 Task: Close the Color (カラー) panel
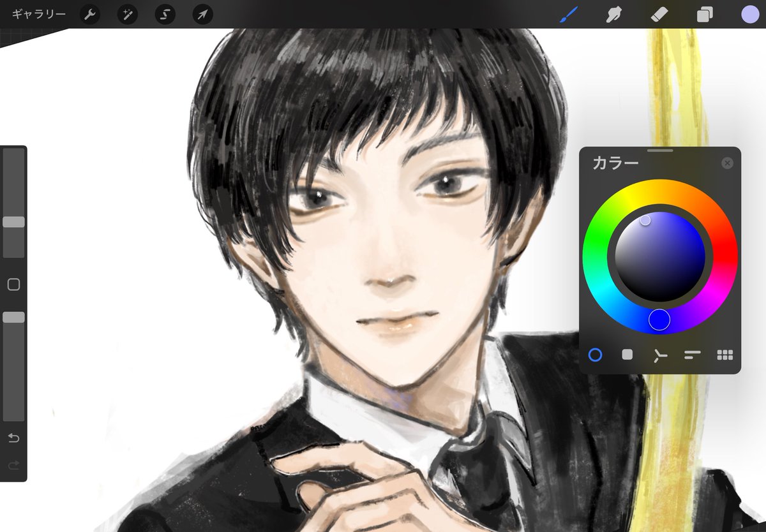click(727, 163)
